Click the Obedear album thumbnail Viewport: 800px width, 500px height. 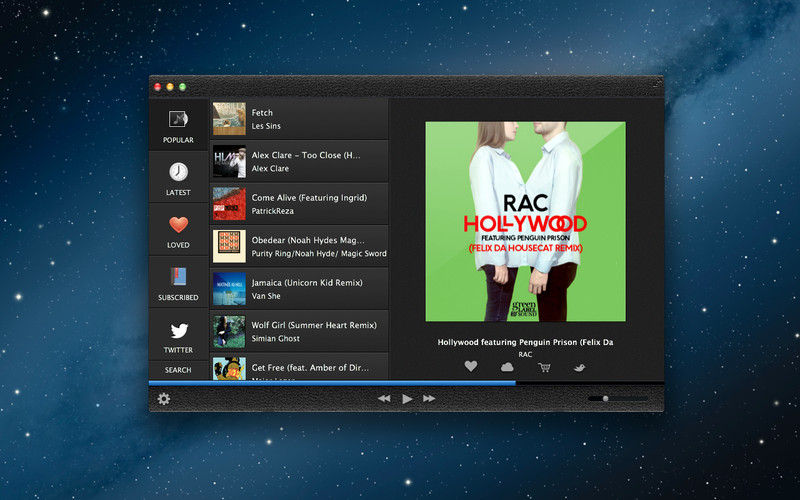[x=229, y=246]
